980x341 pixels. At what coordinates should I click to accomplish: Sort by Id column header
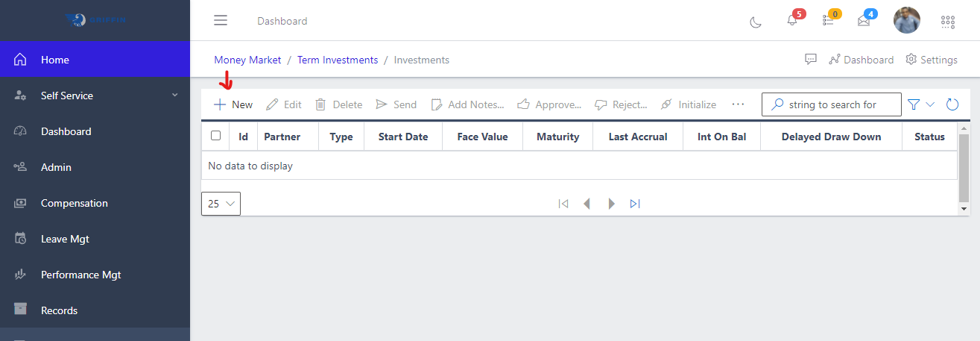coord(244,137)
